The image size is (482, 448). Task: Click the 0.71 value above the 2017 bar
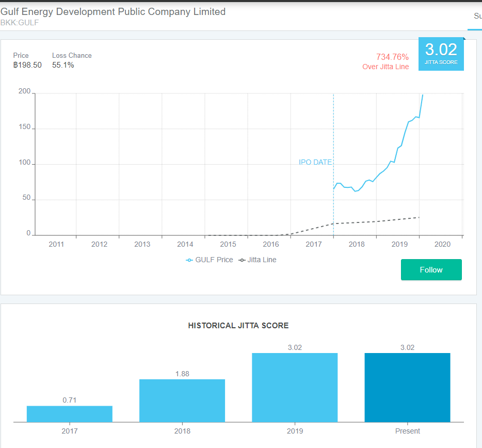coord(70,400)
